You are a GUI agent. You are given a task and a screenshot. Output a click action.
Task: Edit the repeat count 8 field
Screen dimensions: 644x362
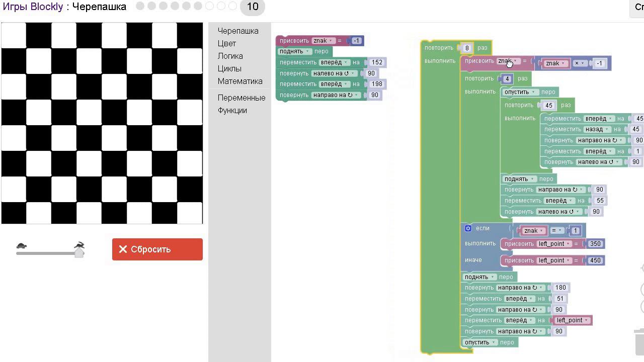point(467,48)
